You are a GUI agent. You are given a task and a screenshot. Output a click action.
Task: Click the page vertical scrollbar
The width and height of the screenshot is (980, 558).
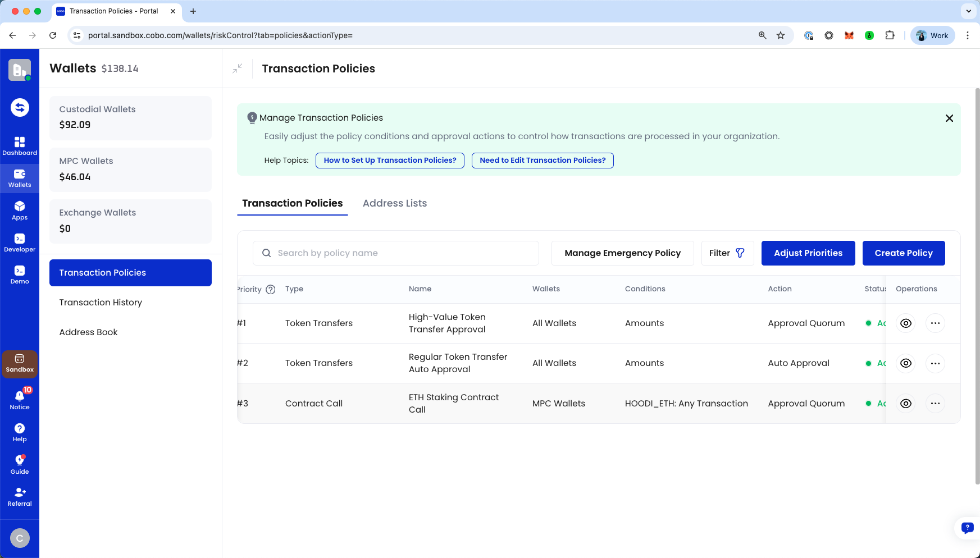(x=977, y=286)
